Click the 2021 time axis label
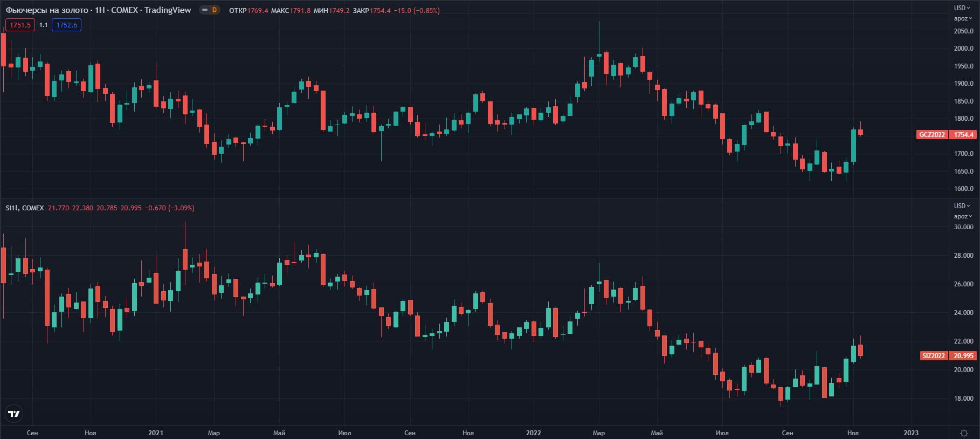This screenshot has width=980, height=439. coord(156,433)
